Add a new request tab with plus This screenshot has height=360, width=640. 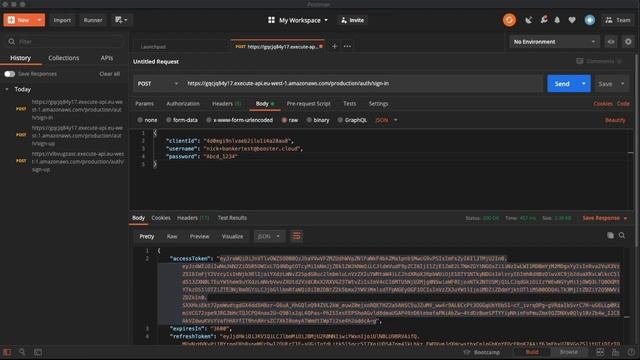point(334,46)
